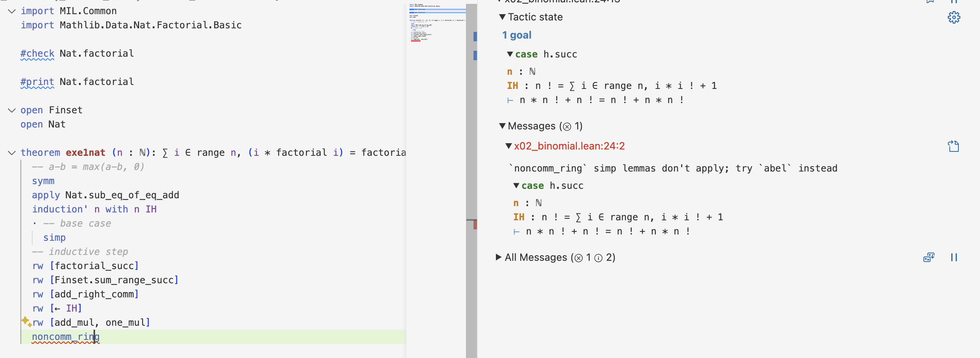Click the sparkle code action icon
The image size is (980, 358).
click(26, 322)
